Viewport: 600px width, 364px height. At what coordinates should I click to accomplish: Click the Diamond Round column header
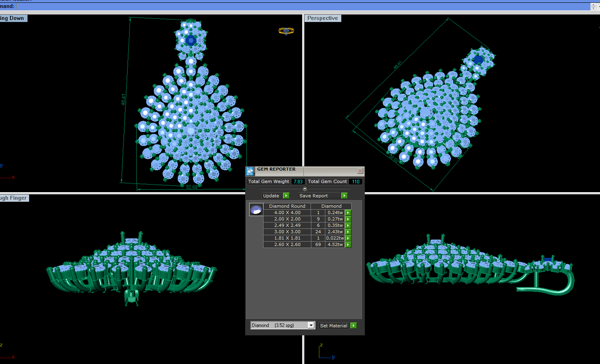287,206
